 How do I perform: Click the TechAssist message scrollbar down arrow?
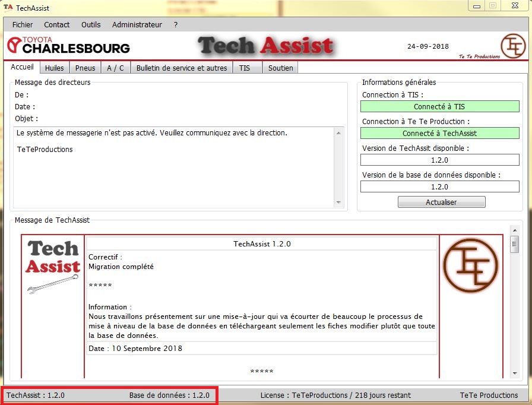point(515,374)
